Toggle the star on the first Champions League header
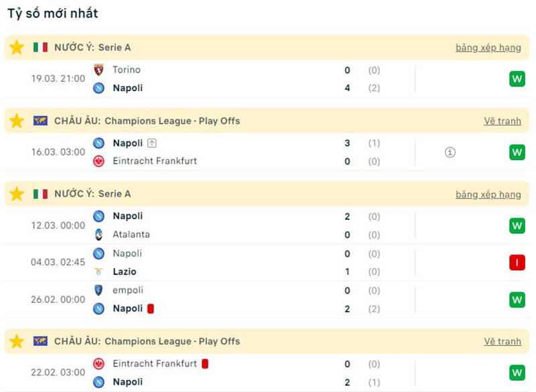 pyautogui.click(x=17, y=121)
